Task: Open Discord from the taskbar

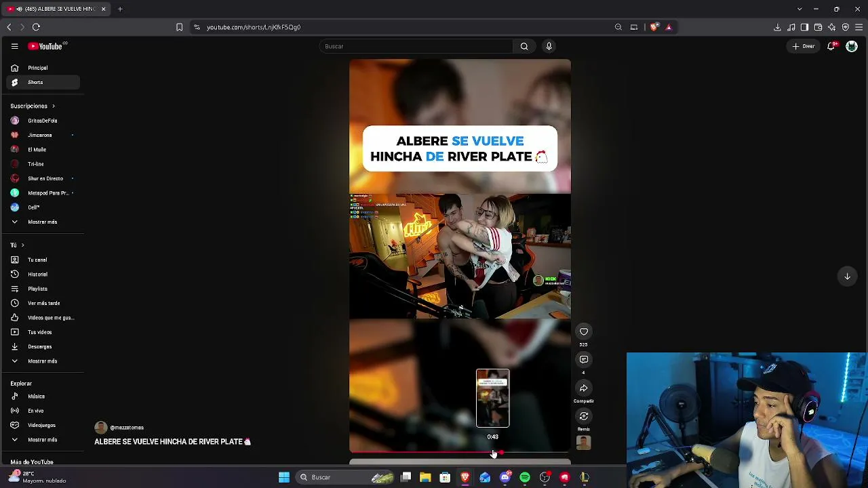Action: [505, 477]
